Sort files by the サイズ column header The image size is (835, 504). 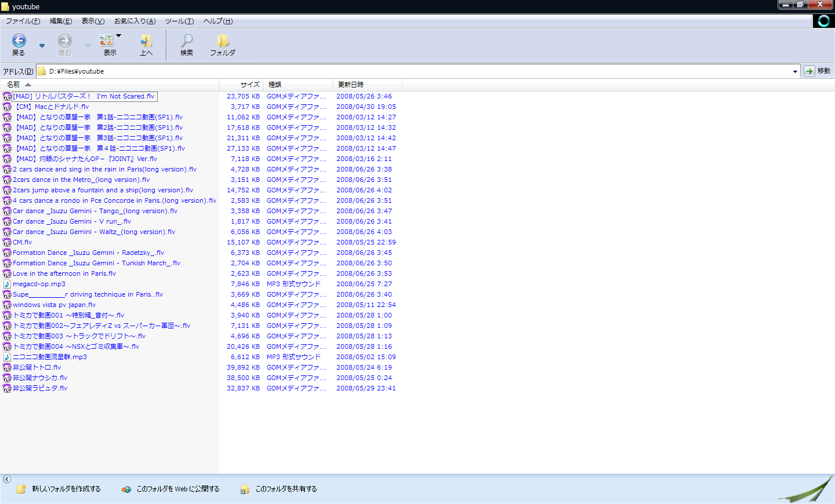pos(241,85)
